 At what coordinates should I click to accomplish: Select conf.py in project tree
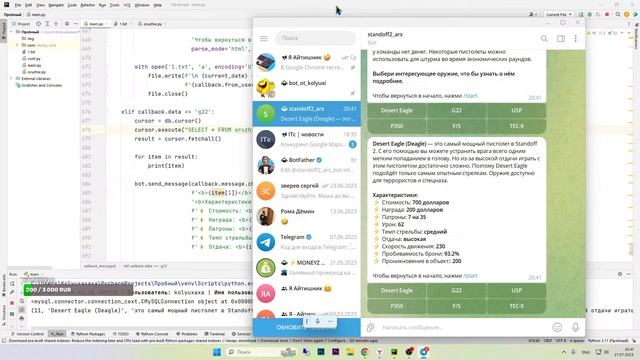click(34, 59)
